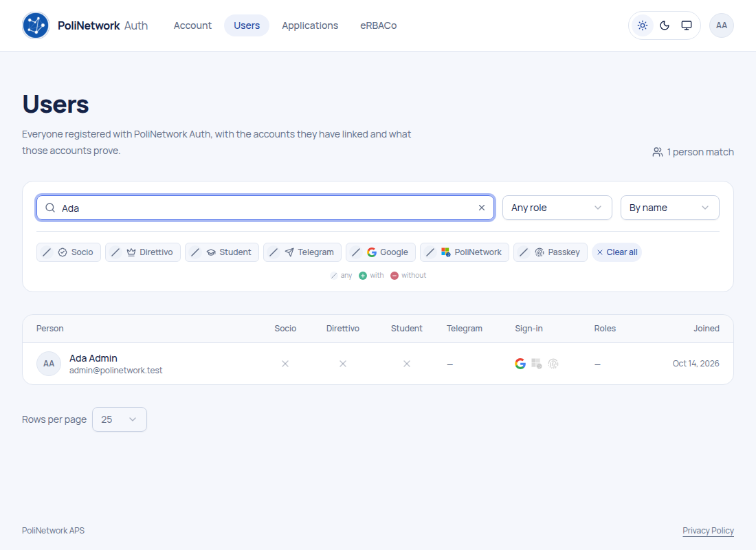This screenshot has height=550, width=756.
Task: Toggle the Direttivo filter chip
Action: pyautogui.click(x=143, y=252)
